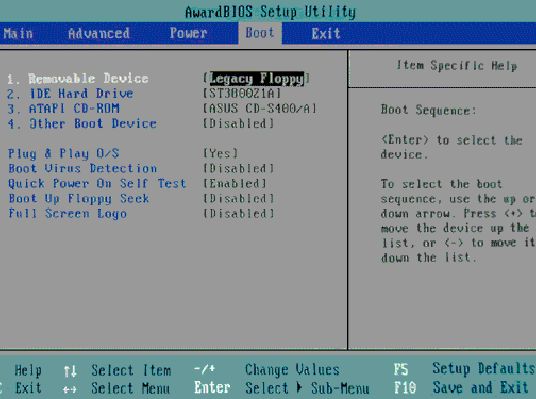This screenshot has height=399, width=536.
Task: Select the Boot Up Floppy Seek label
Action: (79, 199)
